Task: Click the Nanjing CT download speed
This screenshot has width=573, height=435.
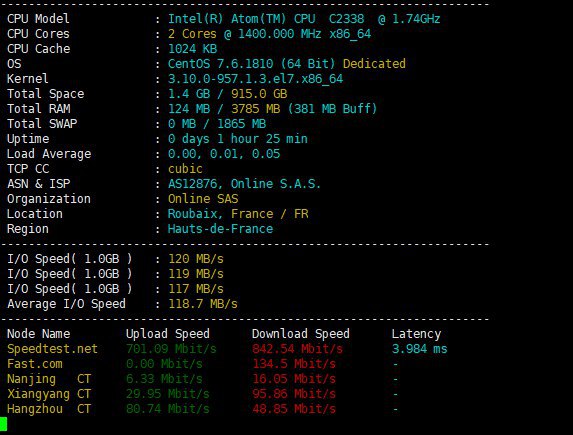Action: 294,379
